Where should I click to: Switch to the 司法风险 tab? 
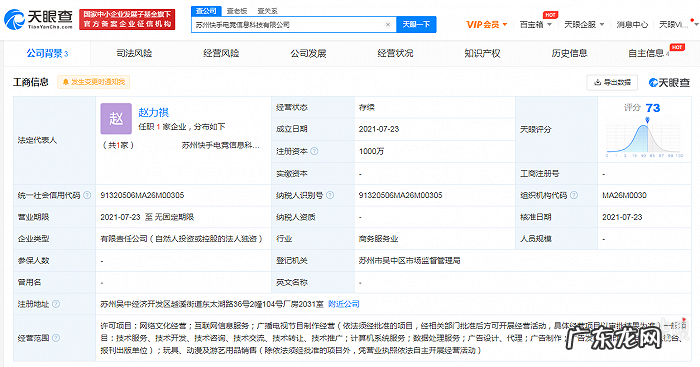pyautogui.click(x=134, y=54)
